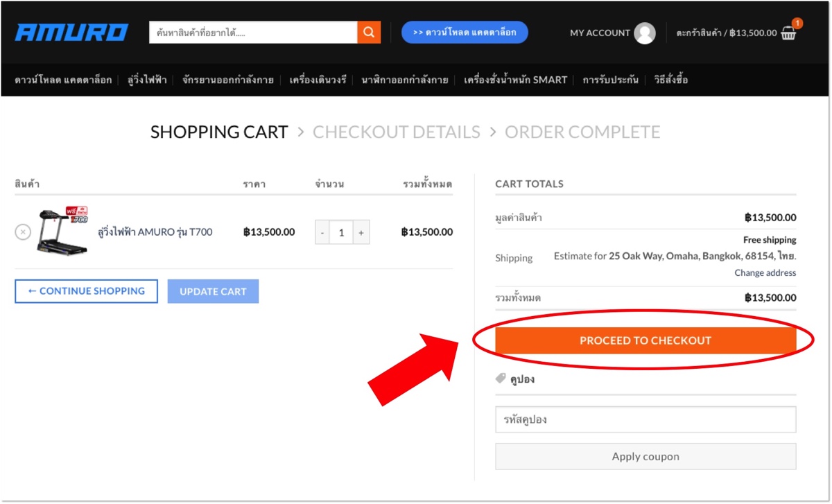
Task: Open นาฬิกาออกกำลังกาย menu item
Action: (405, 80)
